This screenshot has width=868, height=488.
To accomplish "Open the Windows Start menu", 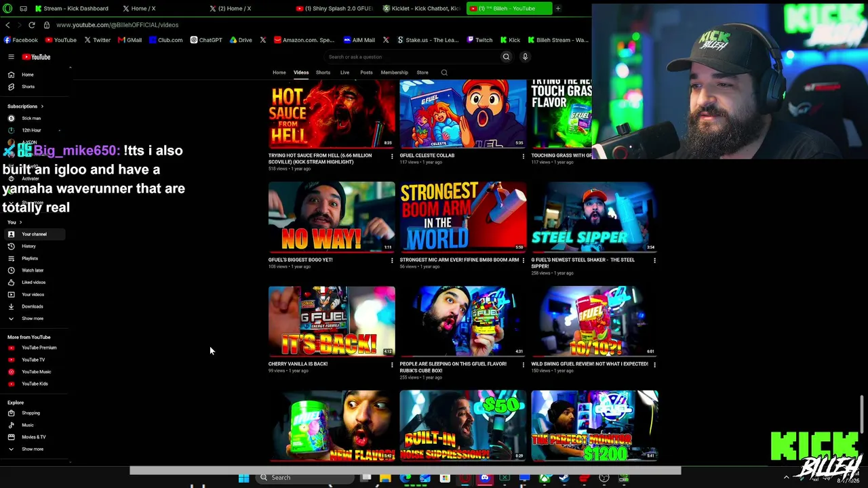I will [243, 478].
